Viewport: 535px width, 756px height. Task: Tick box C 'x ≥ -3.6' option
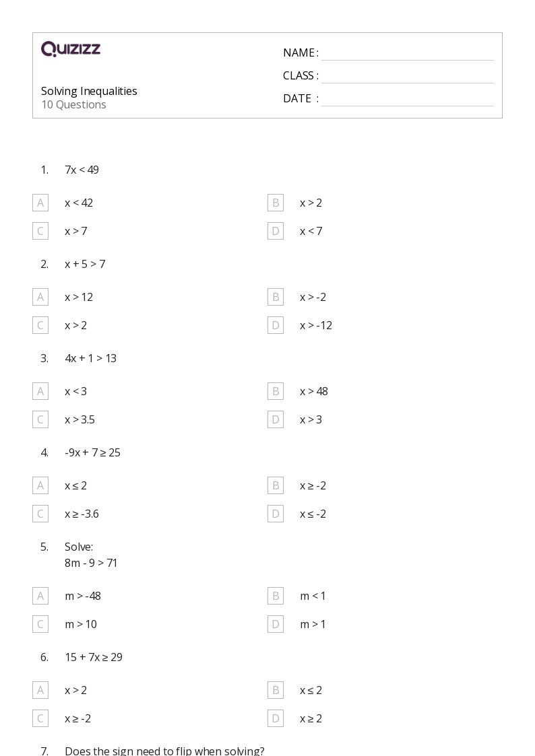(40, 514)
